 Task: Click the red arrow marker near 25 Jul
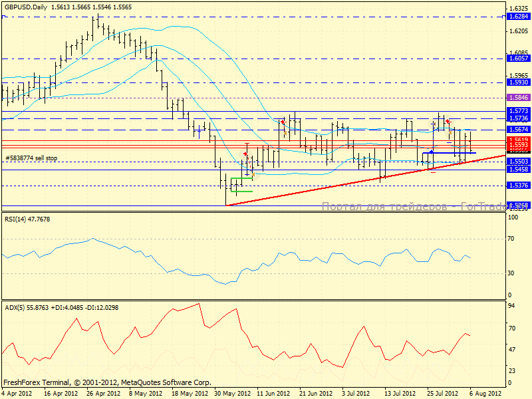448,121
